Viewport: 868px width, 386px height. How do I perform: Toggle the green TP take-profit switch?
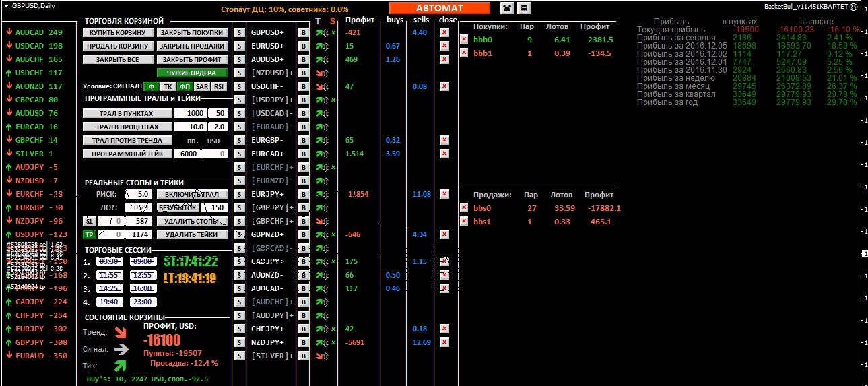[89, 234]
